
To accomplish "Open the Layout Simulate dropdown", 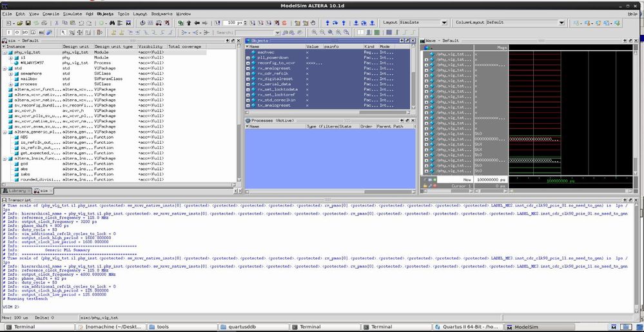I will 444,23.
